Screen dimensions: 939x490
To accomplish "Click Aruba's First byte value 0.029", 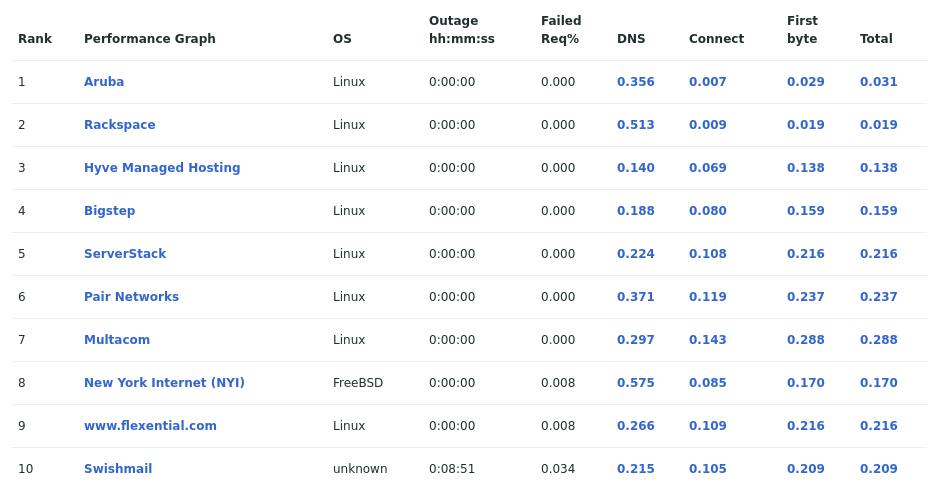I will pos(805,81).
